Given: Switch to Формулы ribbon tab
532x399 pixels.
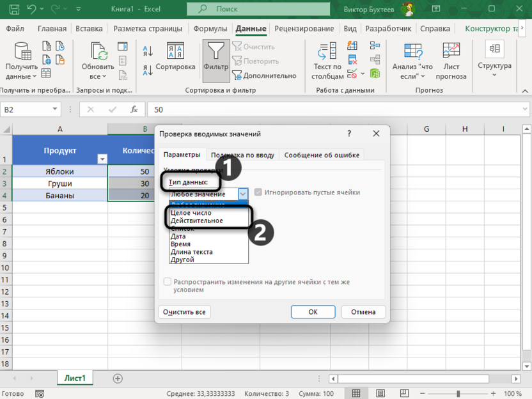Looking at the screenshot, I should 210,29.
